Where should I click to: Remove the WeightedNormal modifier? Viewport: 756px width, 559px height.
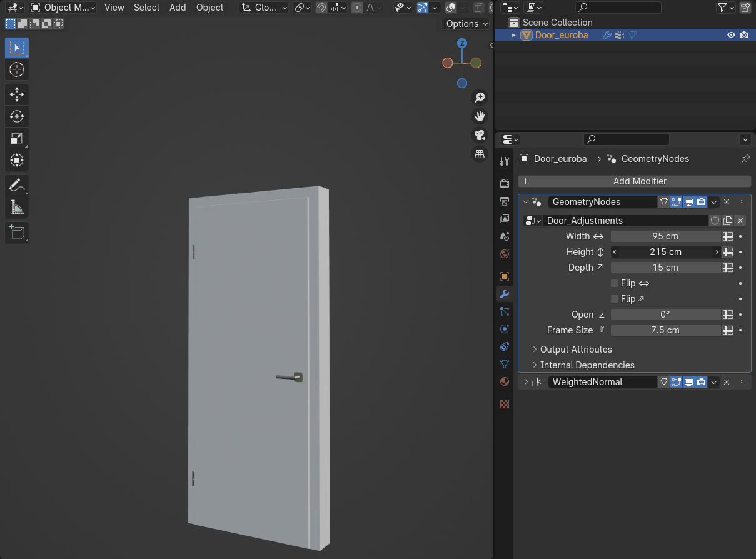[727, 382]
